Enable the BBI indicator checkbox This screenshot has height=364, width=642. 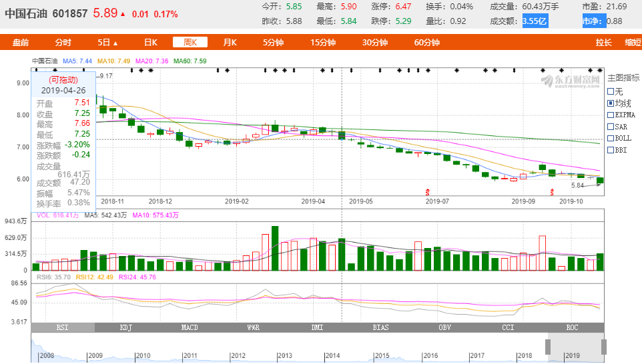click(611, 150)
